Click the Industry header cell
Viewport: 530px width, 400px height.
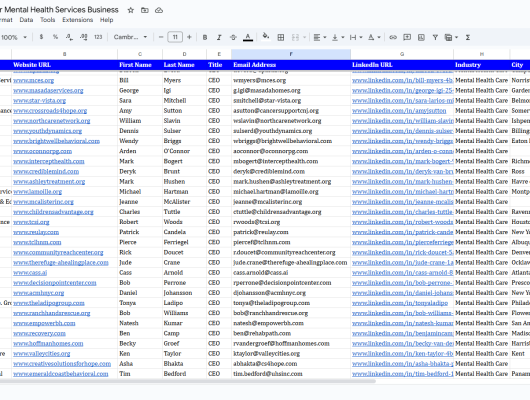482,65
